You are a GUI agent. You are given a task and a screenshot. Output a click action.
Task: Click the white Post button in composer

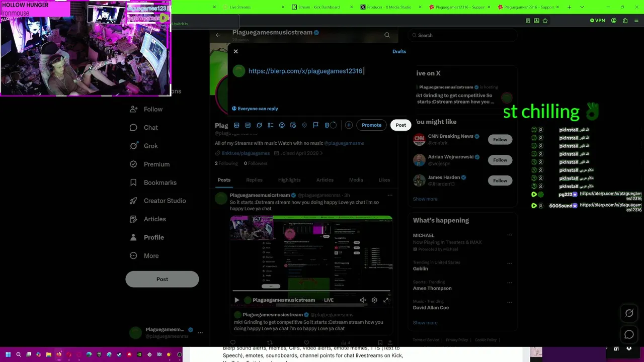(x=400, y=125)
